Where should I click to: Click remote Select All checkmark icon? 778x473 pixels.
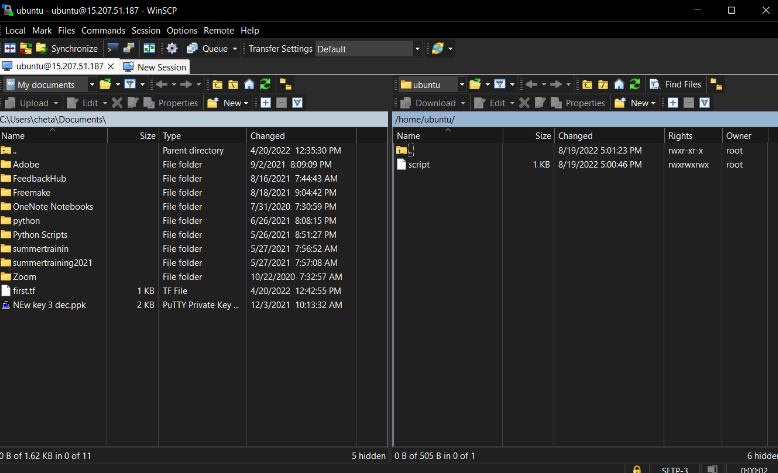coord(705,103)
